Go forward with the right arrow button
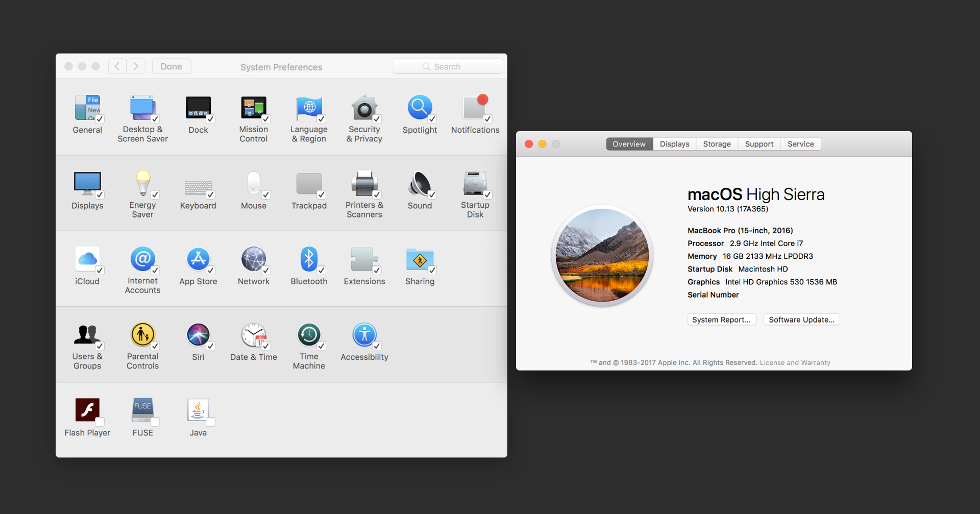980x514 pixels. tap(136, 66)
